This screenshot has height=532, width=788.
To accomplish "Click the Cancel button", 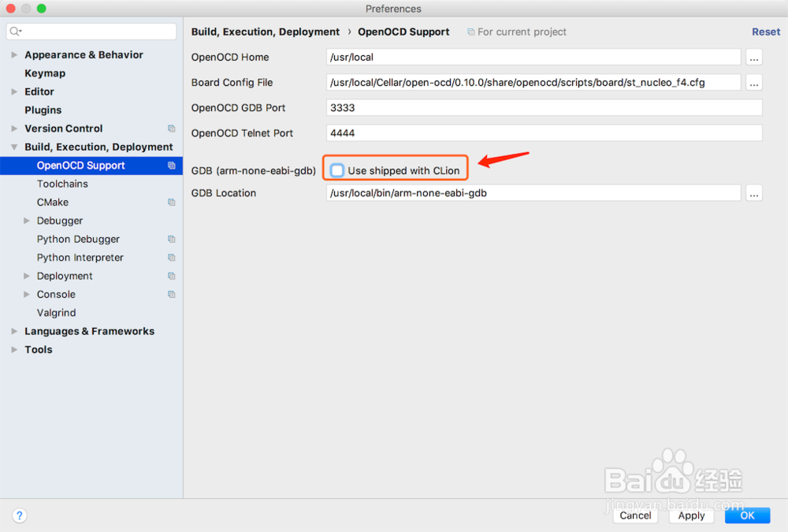I will [x=635, y=515].
